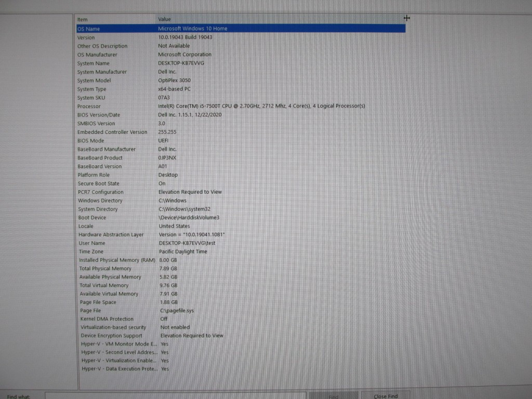Select the System Type row
Screen dimensions: 532x399
pyautogui.click(x=91, y=89)
